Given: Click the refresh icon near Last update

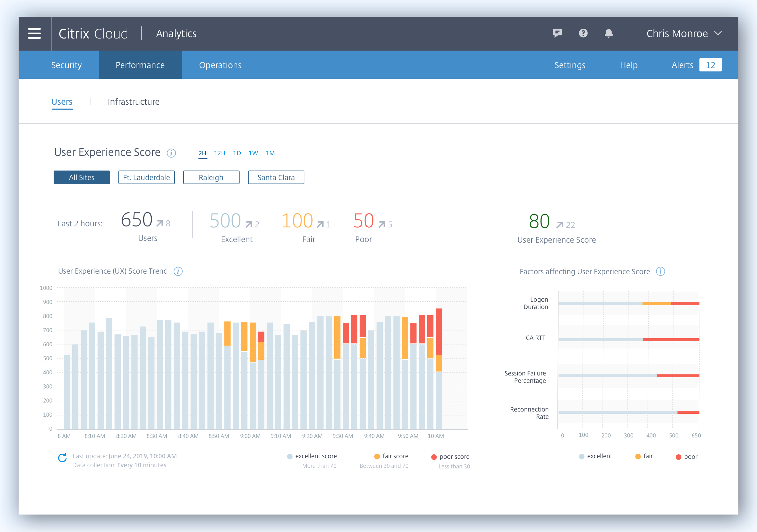Looking at the screenshot, I should pyautogui.click(x=62, y=458).
